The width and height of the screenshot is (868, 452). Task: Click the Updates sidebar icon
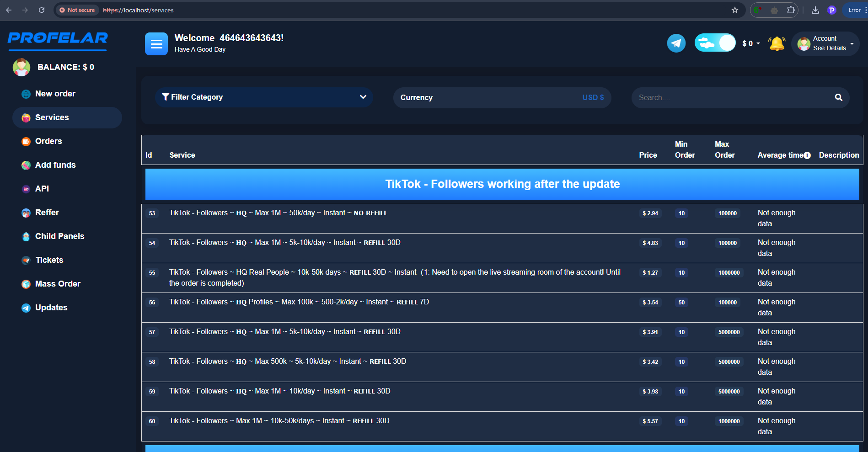26,308
